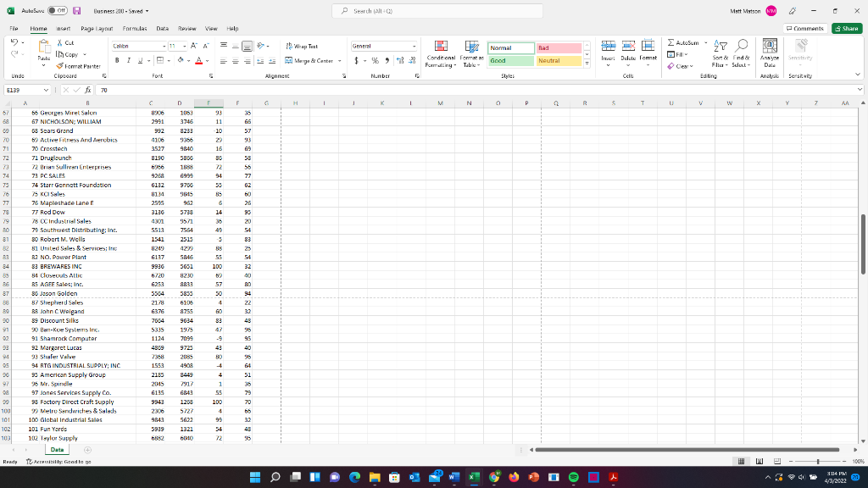Open the File tab
The image size is (868, 488).
tap(14, 28)
